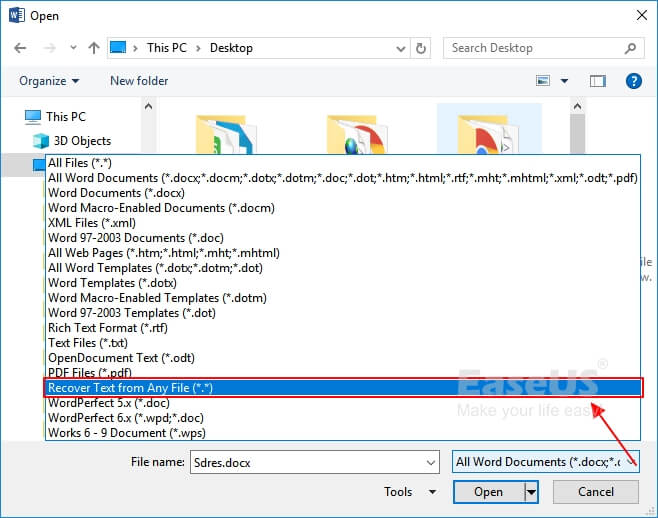Screen dimensions: 658x518
Task: Expand the Recent locations dropdown arrow
Action: (71, 48)
